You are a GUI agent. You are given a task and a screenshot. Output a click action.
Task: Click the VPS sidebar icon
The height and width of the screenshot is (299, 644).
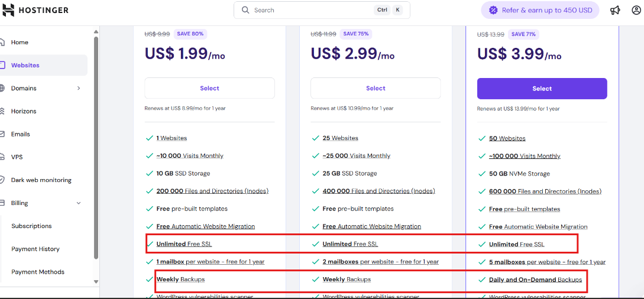coord(2,157)
